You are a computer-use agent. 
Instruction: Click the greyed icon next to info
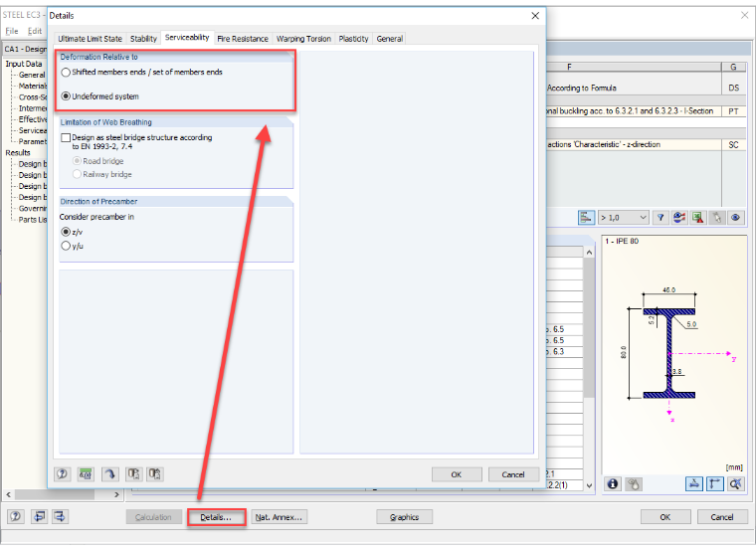point(634,483)
